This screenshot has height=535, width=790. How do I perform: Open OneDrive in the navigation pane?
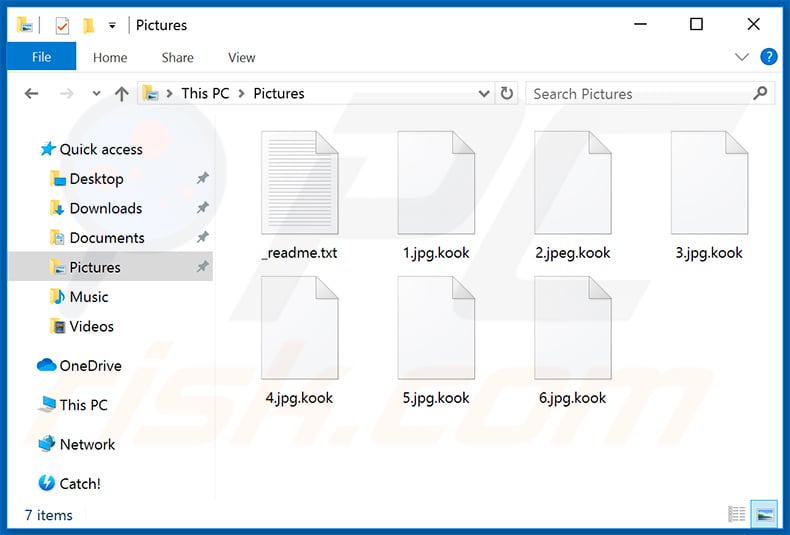point(79,365)
